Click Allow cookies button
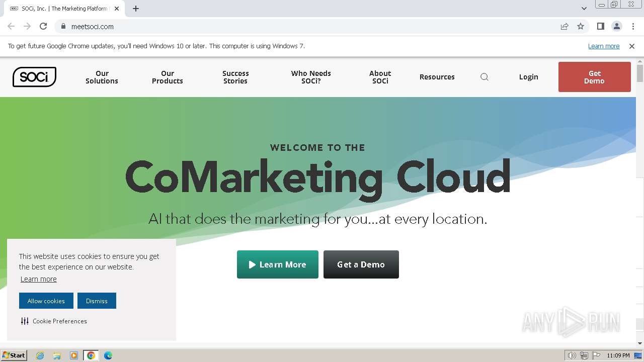The image size is (644, 362). 46,301
